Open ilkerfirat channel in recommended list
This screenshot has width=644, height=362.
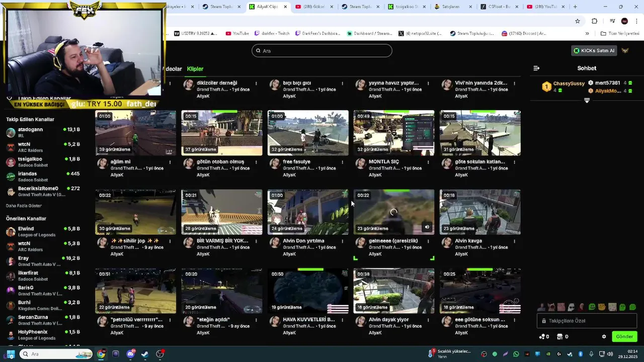43,276
